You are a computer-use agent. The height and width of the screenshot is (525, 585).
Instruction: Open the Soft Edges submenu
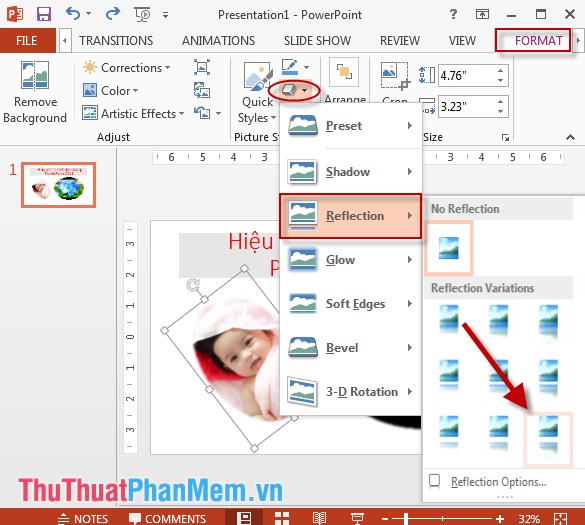click(x=351, y=304)
